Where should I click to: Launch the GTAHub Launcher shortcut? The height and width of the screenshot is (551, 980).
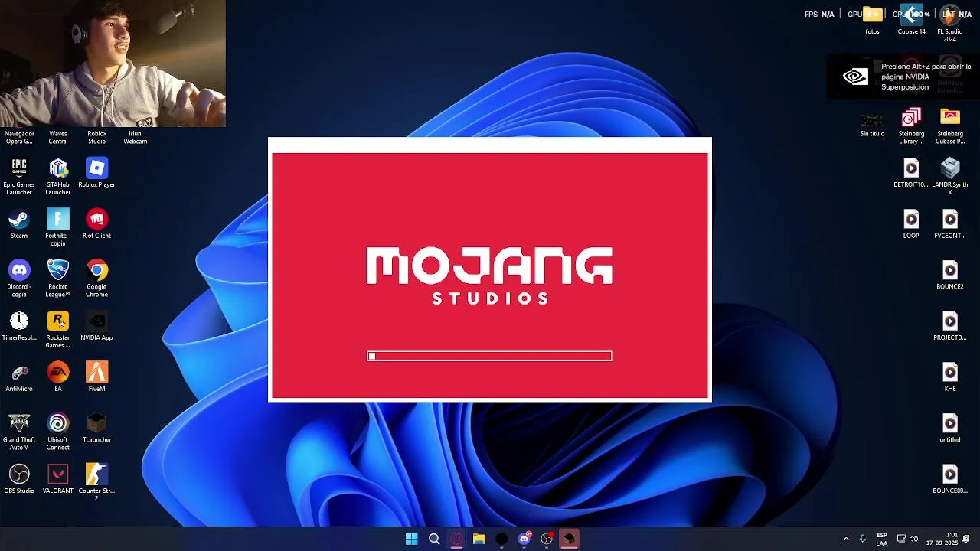click(58, 176)
